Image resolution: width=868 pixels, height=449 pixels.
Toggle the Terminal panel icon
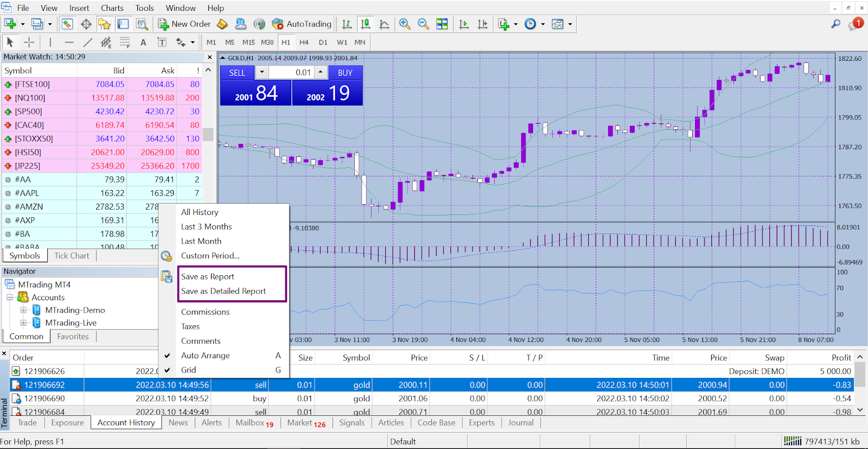123,24
